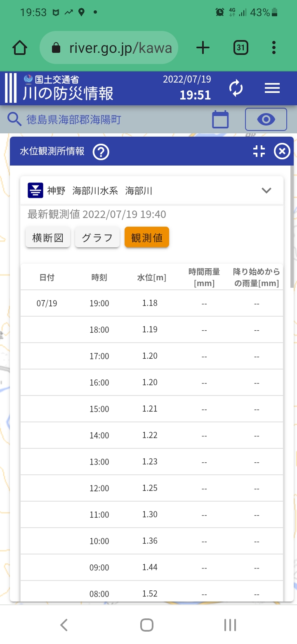Open the tab switcher showing 31 tabs

click(240, 48)
